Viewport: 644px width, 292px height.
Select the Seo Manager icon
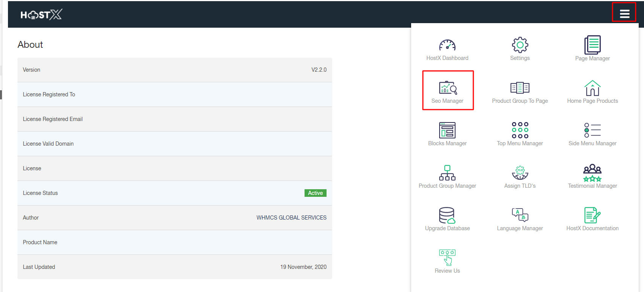(448, 88)
